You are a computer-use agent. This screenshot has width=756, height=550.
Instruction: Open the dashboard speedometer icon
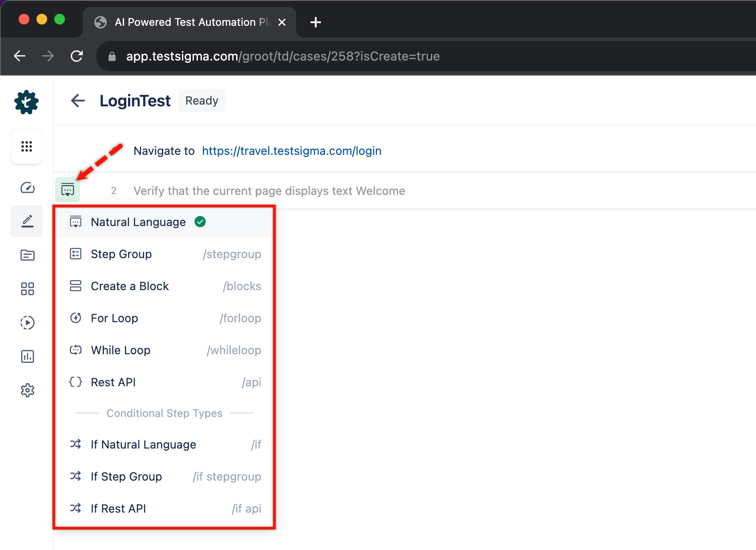(x=28, y=188)
